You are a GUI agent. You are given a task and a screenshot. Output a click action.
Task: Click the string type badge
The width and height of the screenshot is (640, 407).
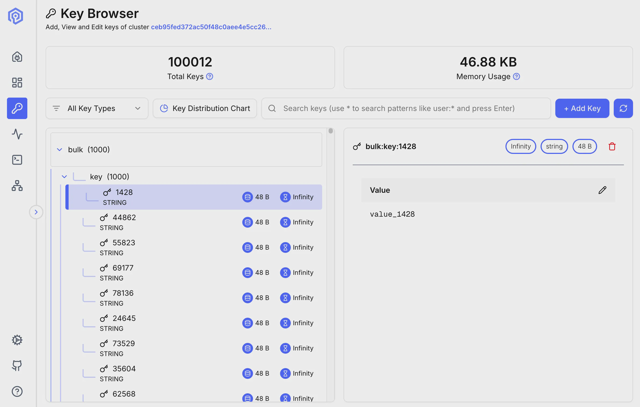(554, 147)
